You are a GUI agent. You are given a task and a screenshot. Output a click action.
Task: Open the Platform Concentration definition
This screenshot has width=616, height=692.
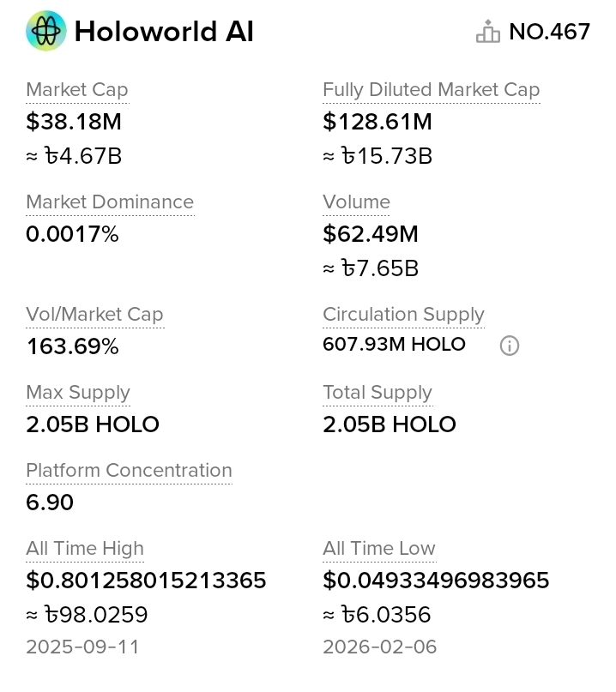(x=129, y=471)
